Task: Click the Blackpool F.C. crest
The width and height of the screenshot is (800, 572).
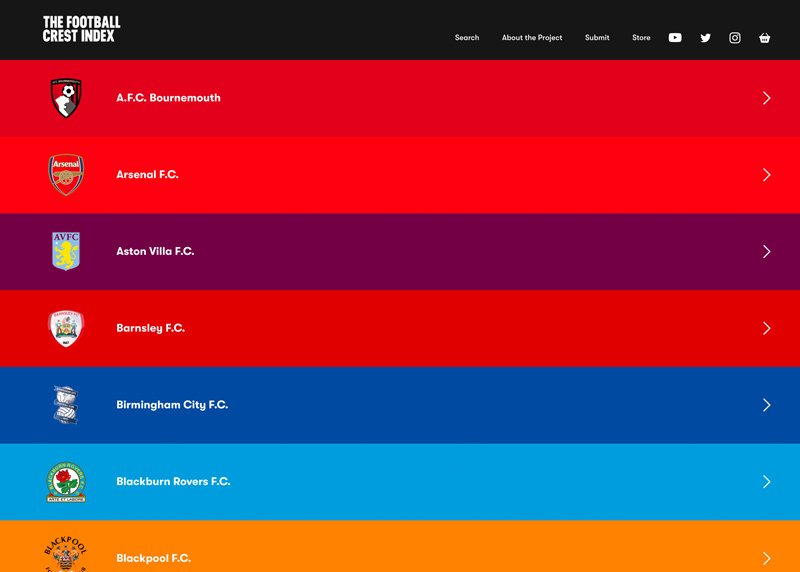Action: 66,554
